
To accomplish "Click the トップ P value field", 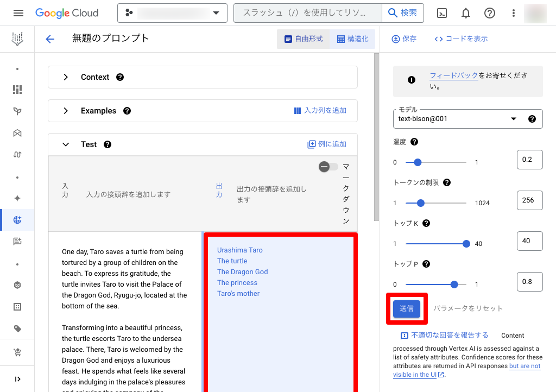I will coord(529,281).
